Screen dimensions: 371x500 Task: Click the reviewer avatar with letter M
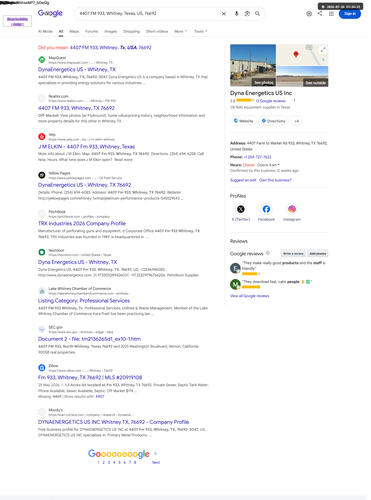[235, 284]
